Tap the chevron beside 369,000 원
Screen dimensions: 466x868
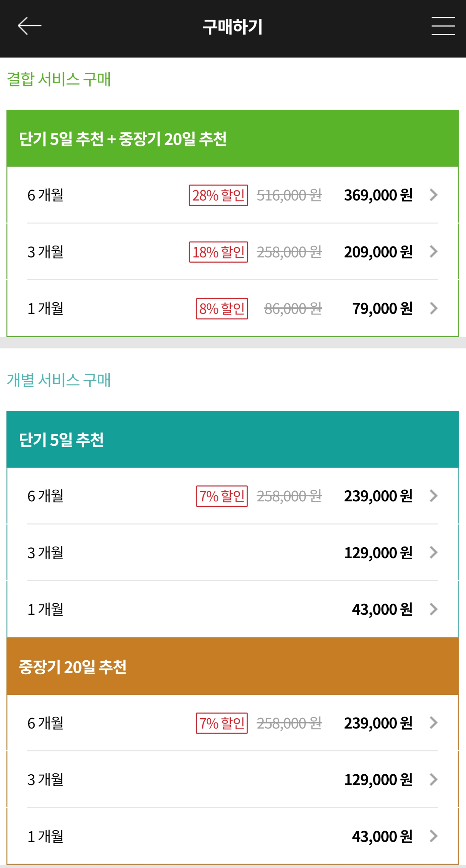tap(434, 195)
